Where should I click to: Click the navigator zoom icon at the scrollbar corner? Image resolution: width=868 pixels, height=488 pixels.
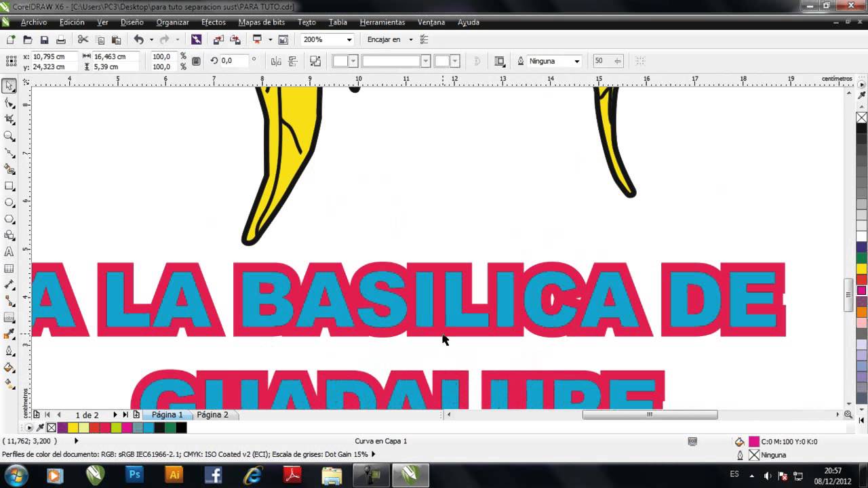(848, 415)
